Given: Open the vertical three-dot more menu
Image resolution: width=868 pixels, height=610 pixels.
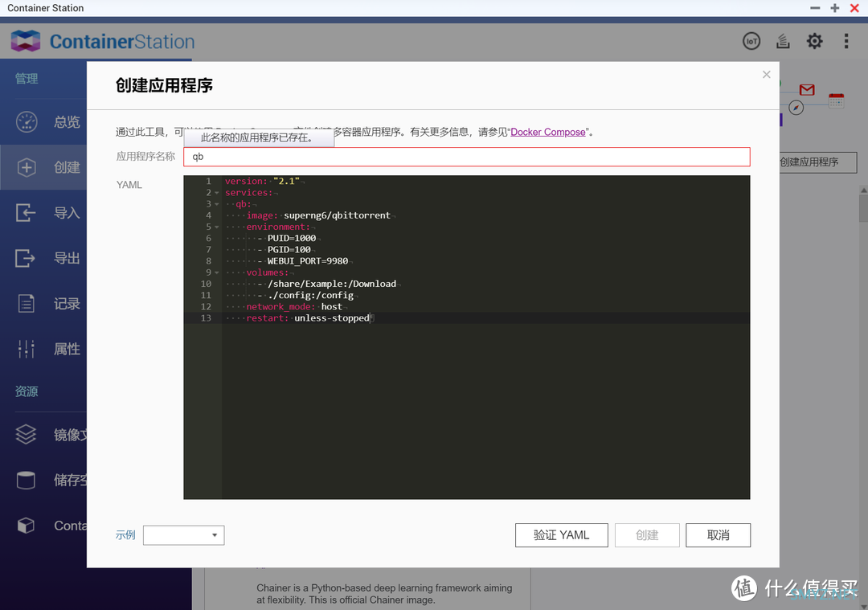Looking at the screenshot, I should pos(845,41).
